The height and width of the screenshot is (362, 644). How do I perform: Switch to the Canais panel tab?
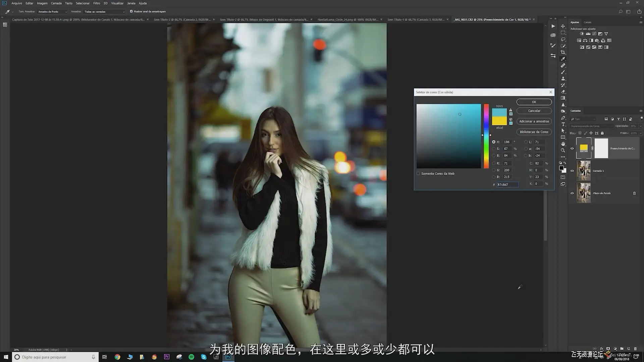tap(587, 22)
